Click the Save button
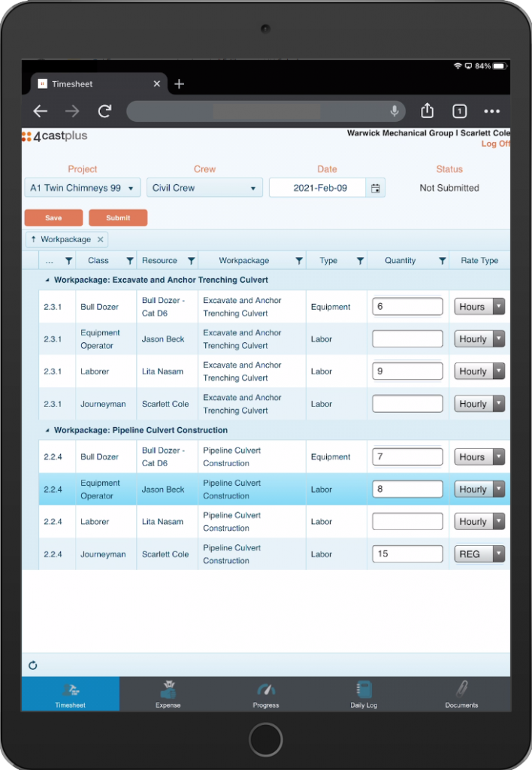Image resolution: width=532 pixels, height=770 pixels. pyautogui.click(x=53, y=218)
